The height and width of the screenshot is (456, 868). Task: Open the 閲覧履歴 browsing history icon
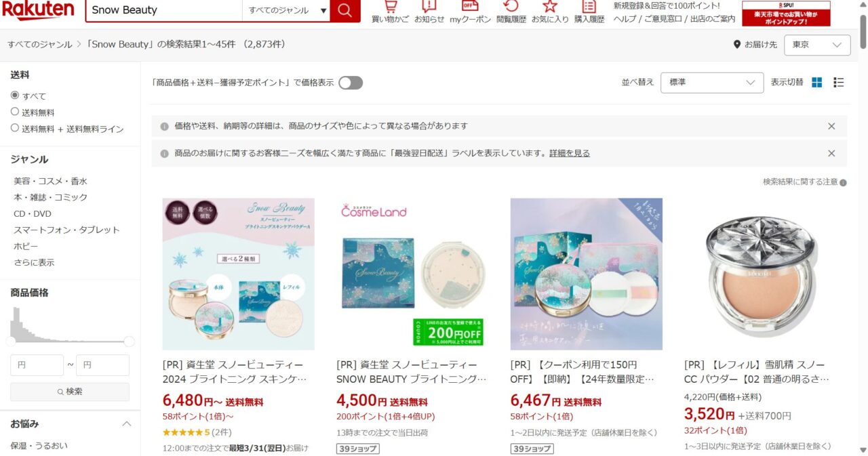click(x=511, y=12)
